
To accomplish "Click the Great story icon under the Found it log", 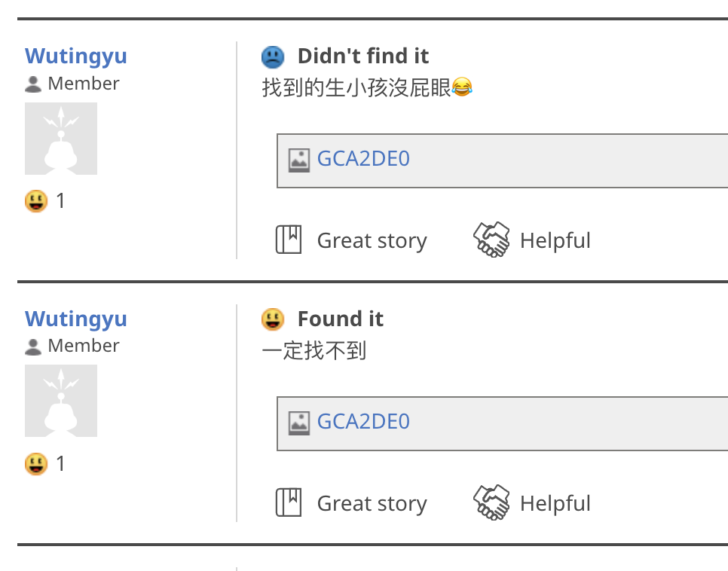I will [289, 502].
